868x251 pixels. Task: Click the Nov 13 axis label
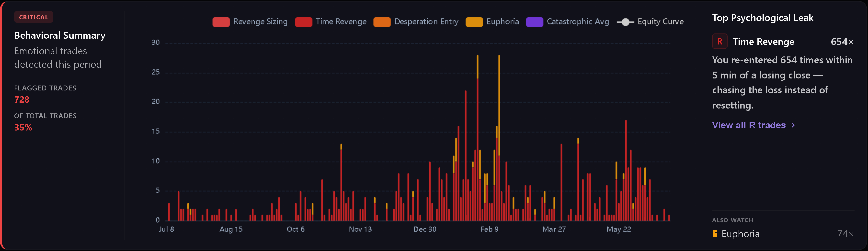tap(360, 229)
